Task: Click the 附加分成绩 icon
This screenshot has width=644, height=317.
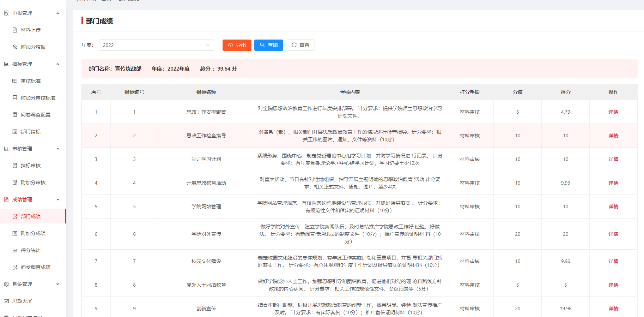Action: click(15, 233)
